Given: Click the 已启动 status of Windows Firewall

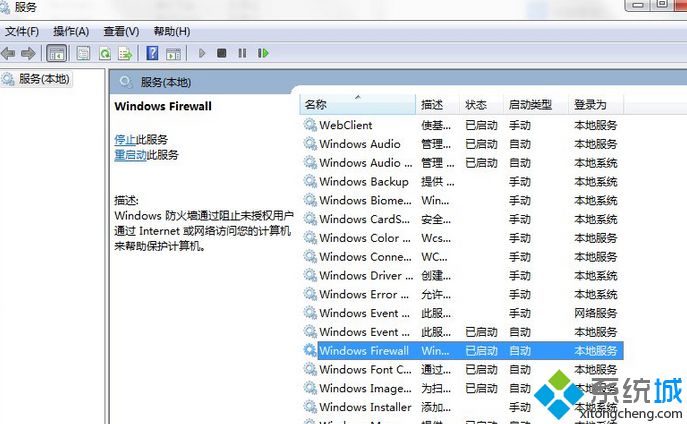Looking at the screenshot, I should click(x=481, y=351).
